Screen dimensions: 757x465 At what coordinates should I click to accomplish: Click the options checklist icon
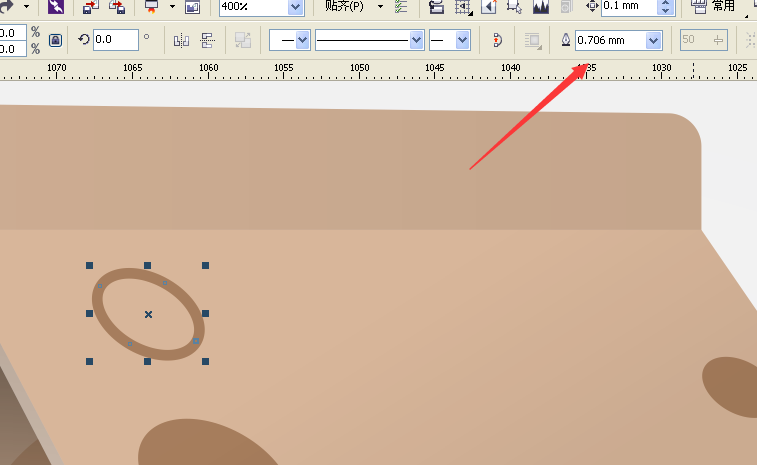401,6
